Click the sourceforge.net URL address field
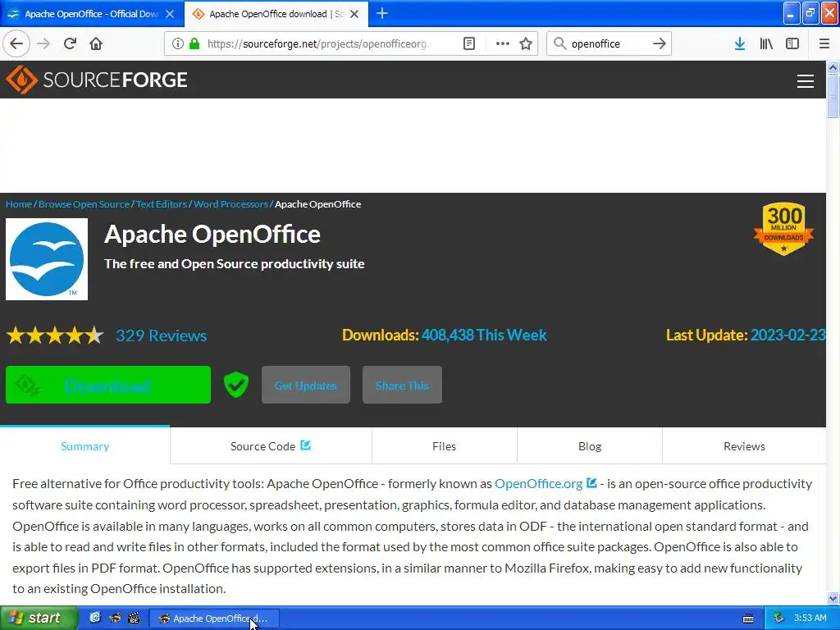Viewport: 840px width, 630px height. [x=319, y=43]
